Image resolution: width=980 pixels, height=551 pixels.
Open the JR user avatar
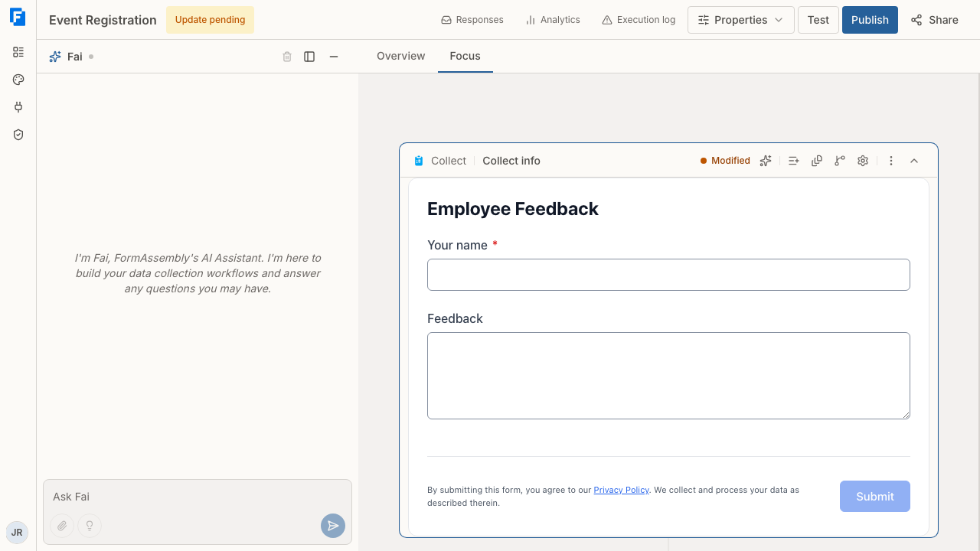[x=17, y=533]
